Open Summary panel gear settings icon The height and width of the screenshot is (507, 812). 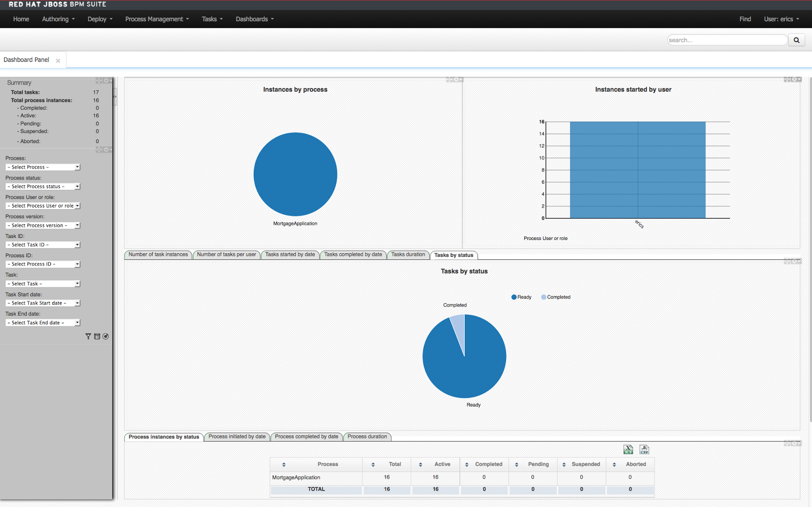106,81
